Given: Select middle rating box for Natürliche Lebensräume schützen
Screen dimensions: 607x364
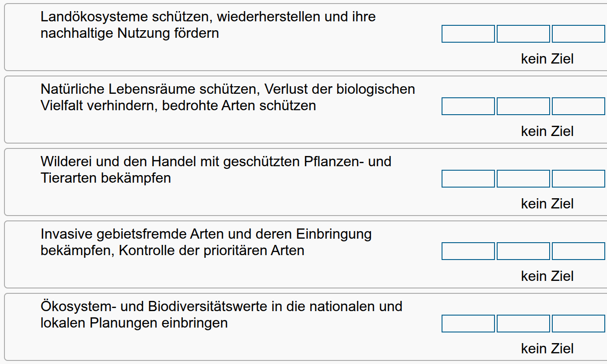Looking at the screenshot, I should (523, 106).
